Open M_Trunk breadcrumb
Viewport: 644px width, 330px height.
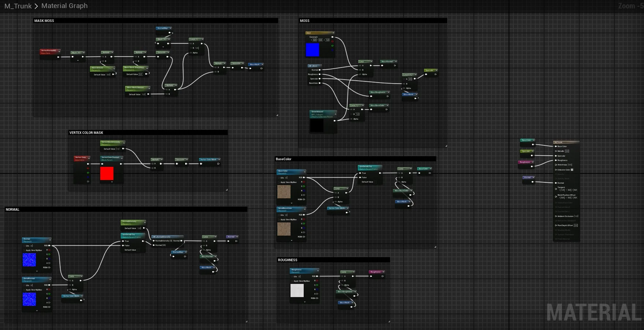coord(18,6)
